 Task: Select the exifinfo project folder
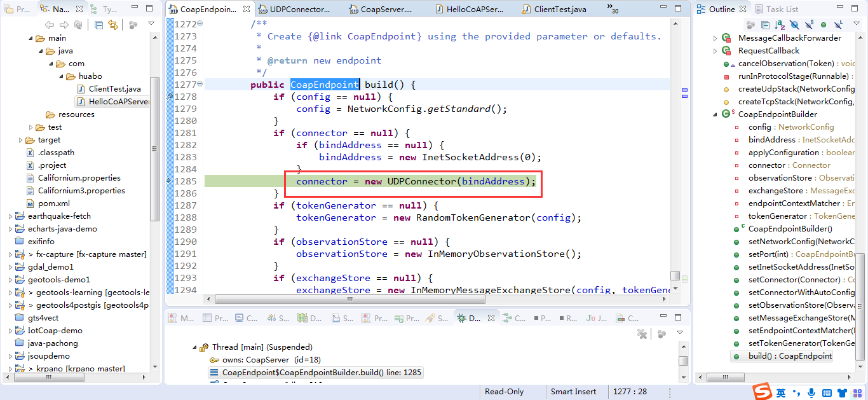tap(34, 242)
